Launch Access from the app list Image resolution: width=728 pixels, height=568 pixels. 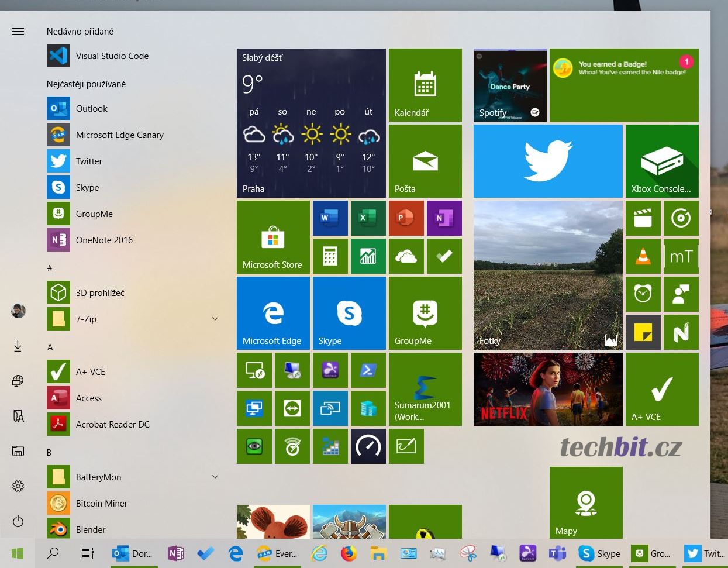point(133,398)
